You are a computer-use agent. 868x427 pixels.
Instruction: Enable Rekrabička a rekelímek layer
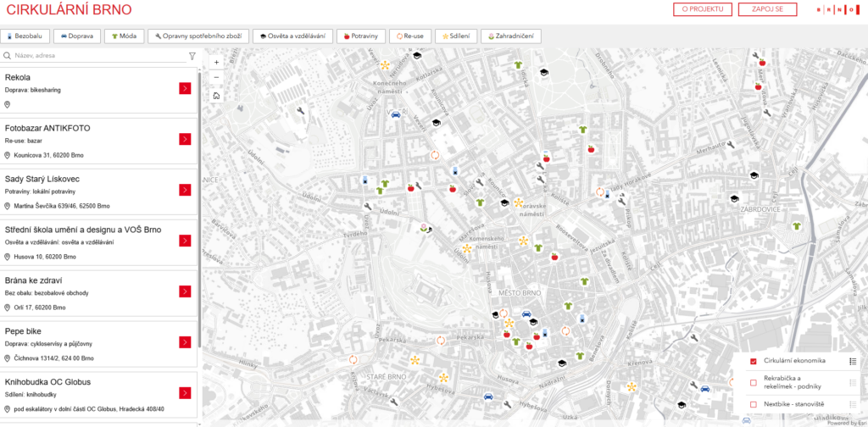pos(753,382)
